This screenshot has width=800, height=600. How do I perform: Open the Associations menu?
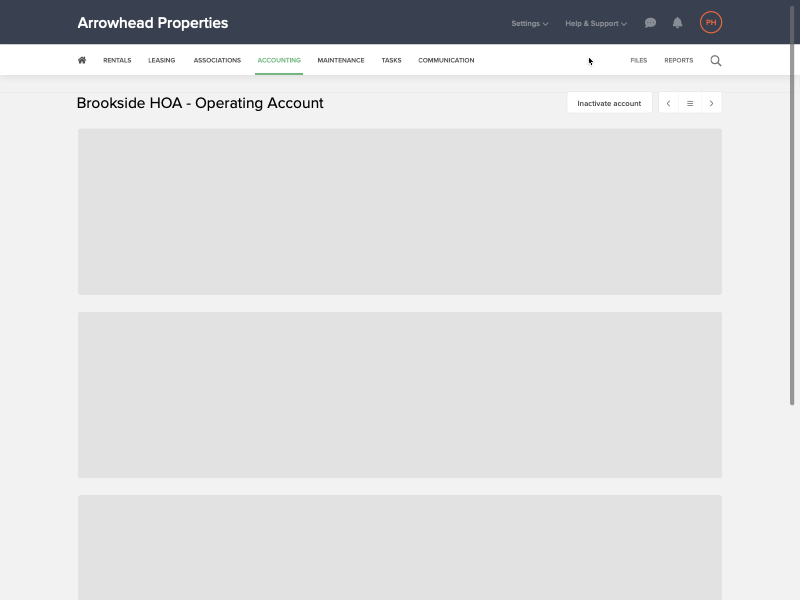point(217,60)
